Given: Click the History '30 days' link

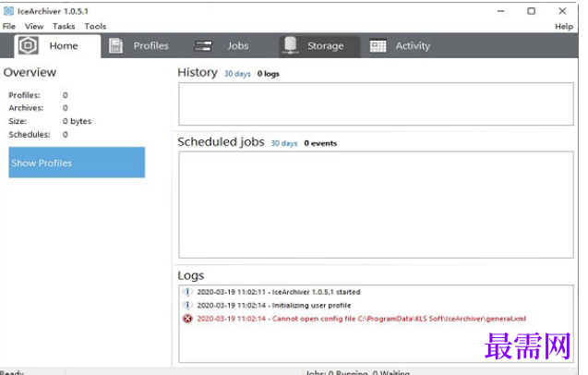Looking at the screenshot, I should (237, 74).
